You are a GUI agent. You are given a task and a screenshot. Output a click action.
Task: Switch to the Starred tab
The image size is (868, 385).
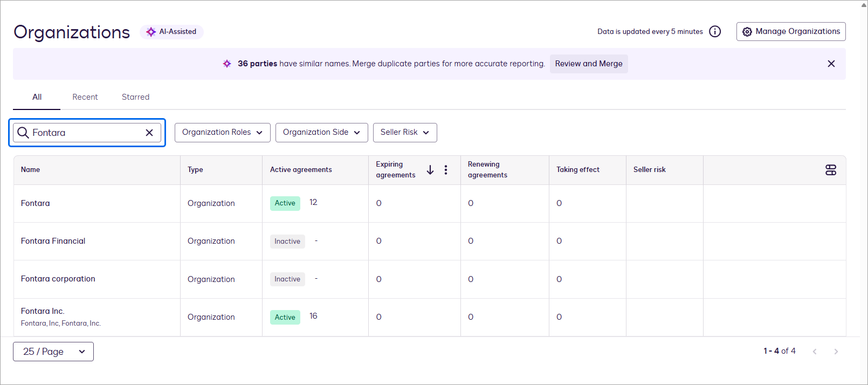135,97
